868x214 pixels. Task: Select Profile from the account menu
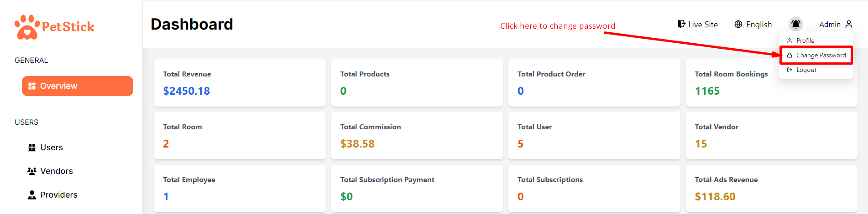(805, 41)
